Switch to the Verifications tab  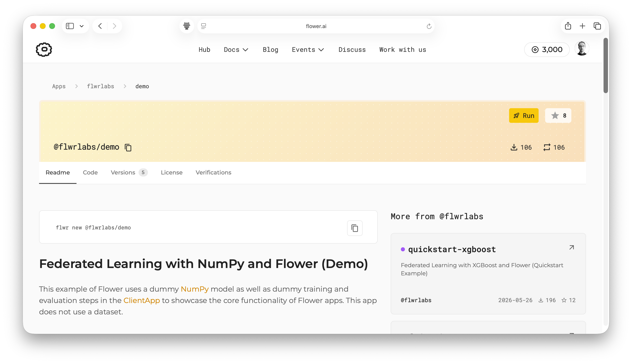[x=213, y=172]
